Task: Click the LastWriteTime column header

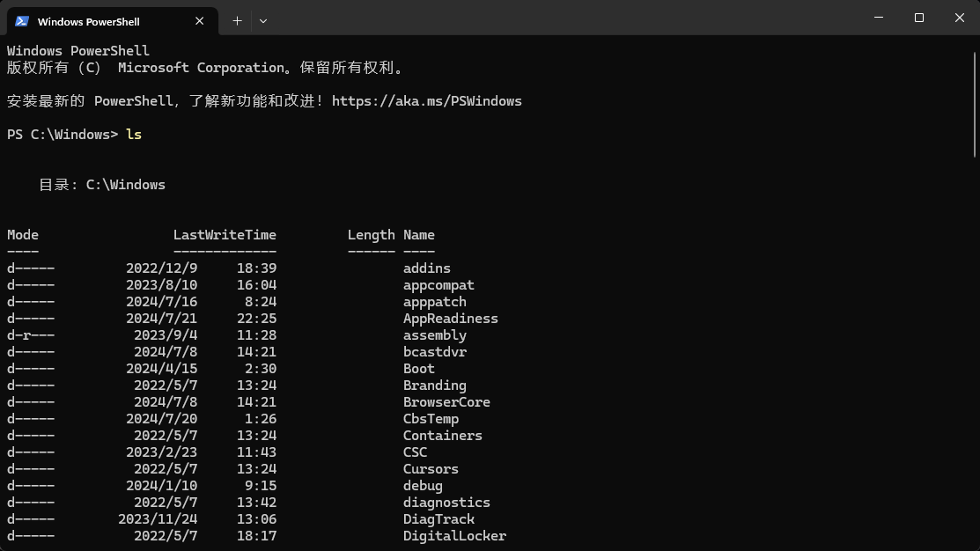Action: click(x=225, y=235)
